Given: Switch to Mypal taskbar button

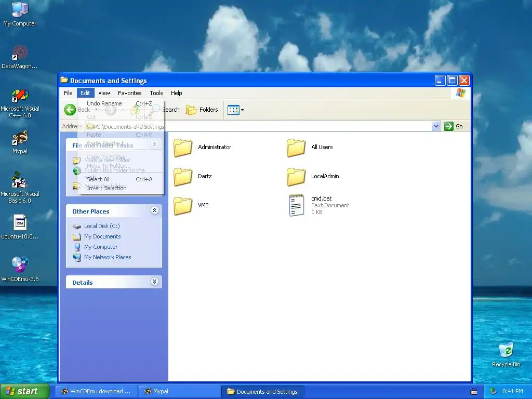Looking at the screenshot, I should [180, 391].
